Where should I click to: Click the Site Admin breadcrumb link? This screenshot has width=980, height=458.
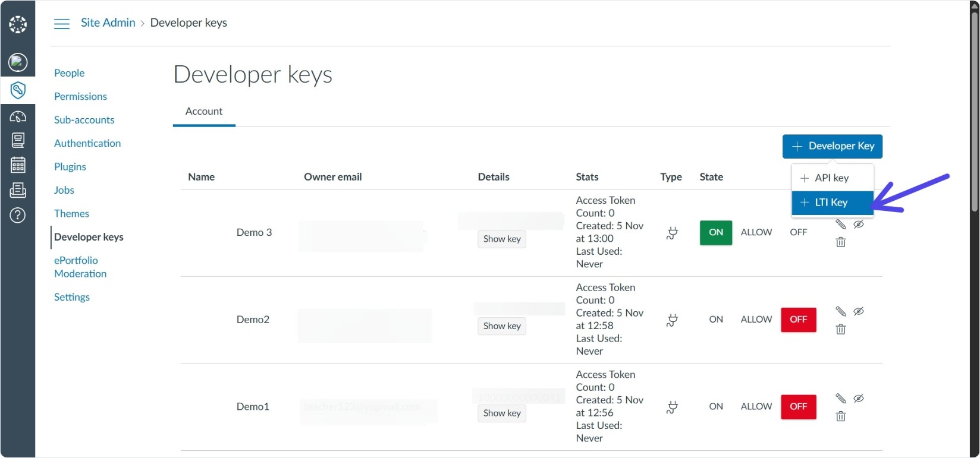pyautogui.click(x=108, y=23)
